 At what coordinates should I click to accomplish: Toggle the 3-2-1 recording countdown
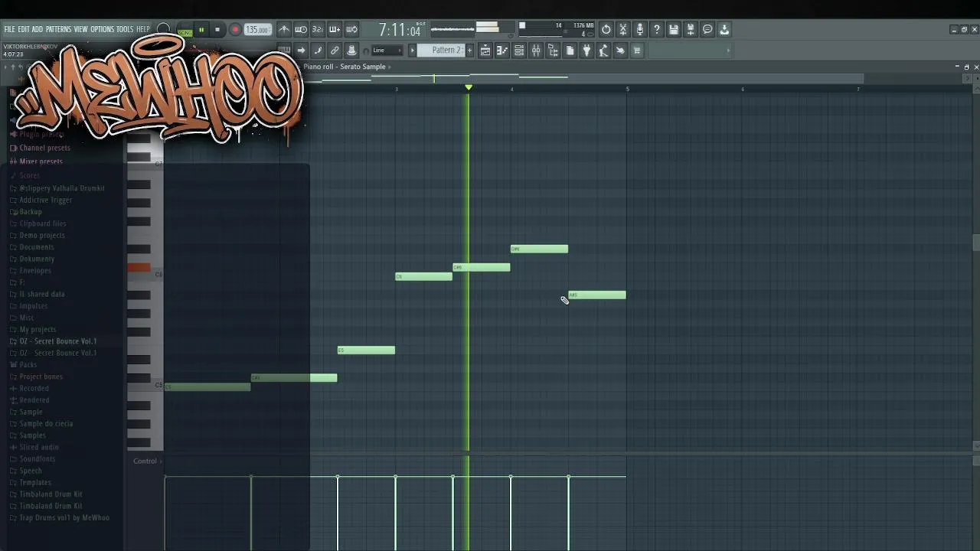[x=318, y=30]
